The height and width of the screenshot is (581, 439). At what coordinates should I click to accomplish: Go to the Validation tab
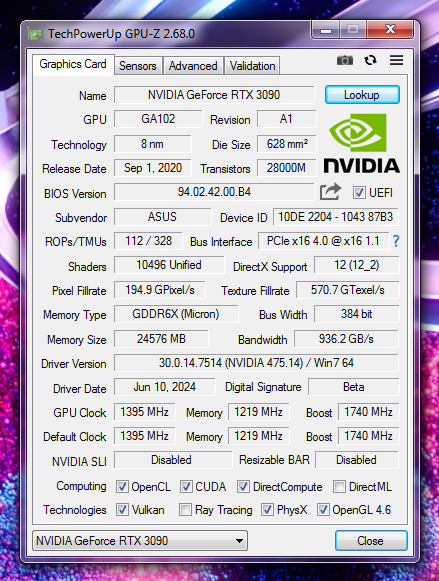click(252, 66)
